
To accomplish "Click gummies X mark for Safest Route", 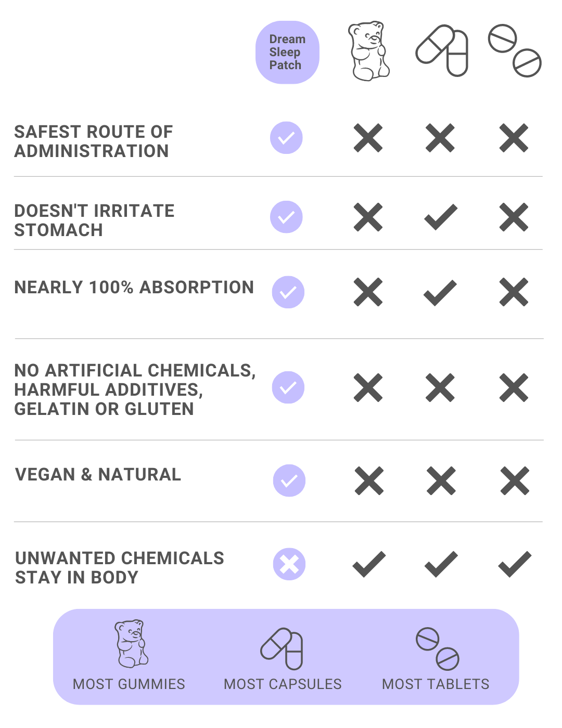I will pos(368,138).
